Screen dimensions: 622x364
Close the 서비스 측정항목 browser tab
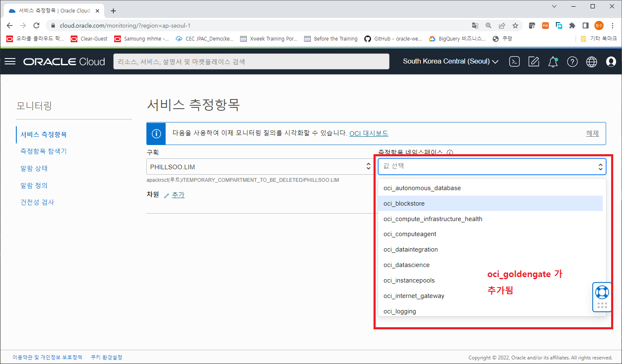[x=97, y=11]
